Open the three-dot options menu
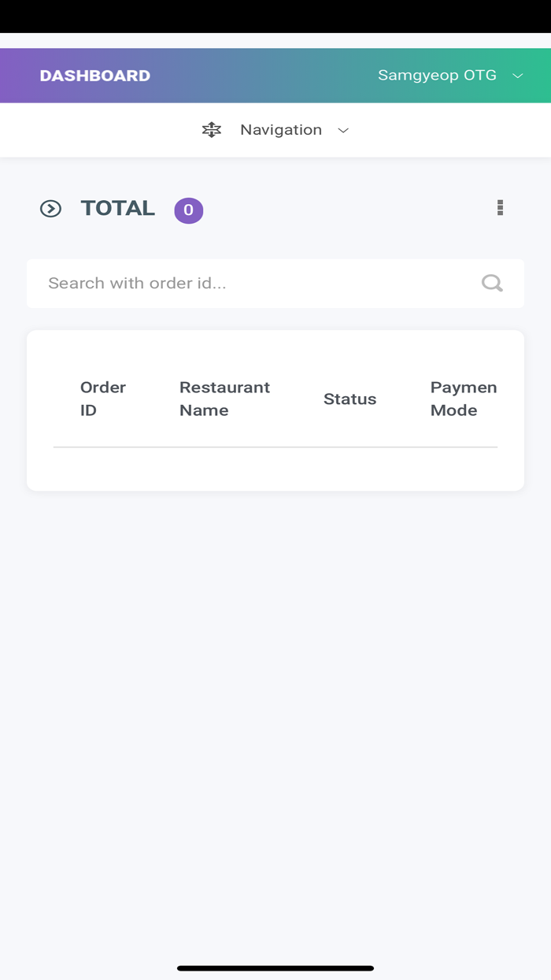This screenshot has height=980, width=551. (x=500, y=208)
